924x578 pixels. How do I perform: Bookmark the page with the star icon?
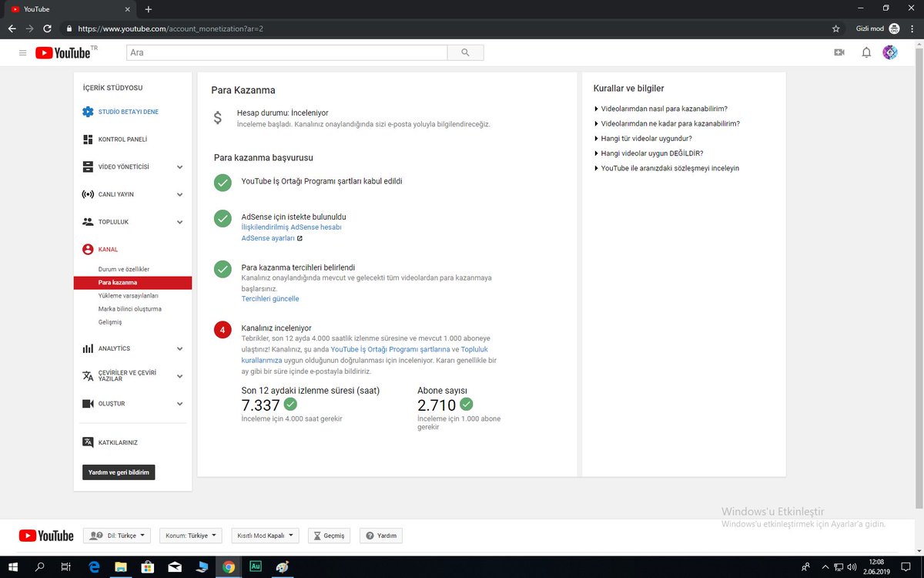[x=835, y=29]
